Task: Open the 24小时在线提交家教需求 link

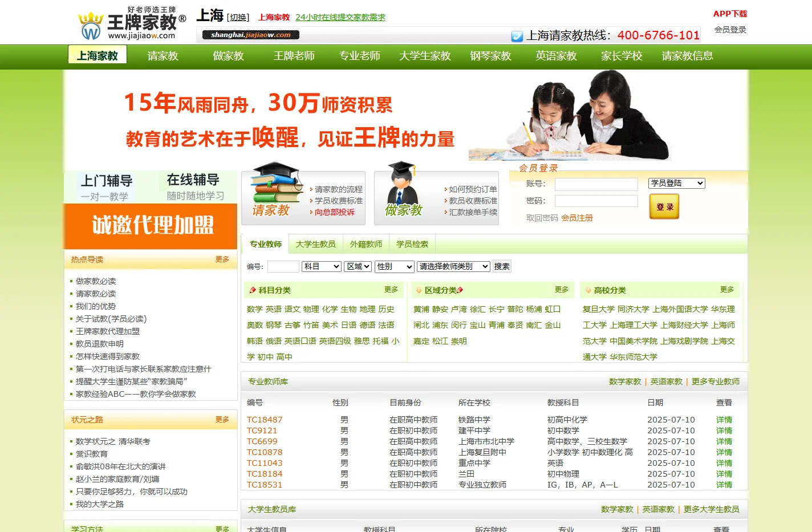Action: (x=340, y=17)
